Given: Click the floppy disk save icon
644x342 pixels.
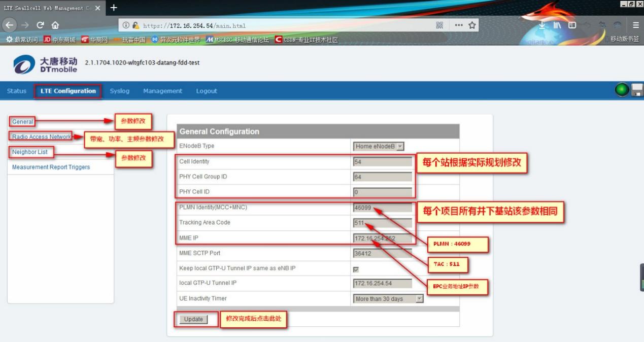Looking at the screenshot, I should pos(637,90).
